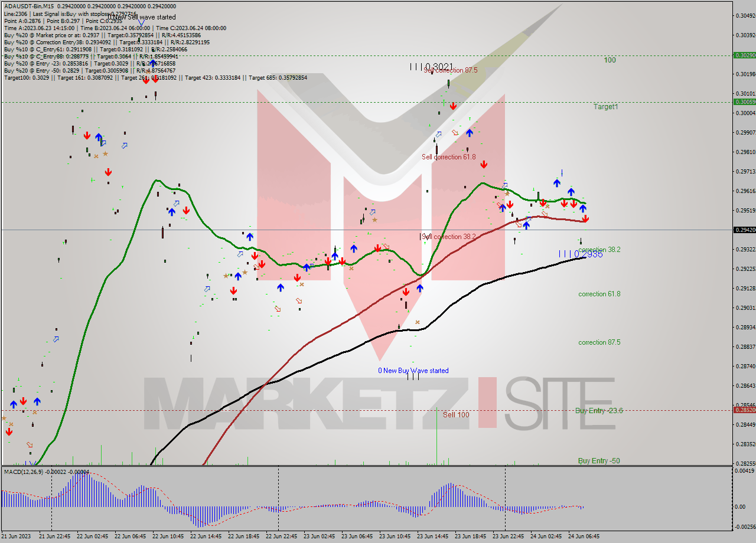Select the green 'correction 87.5' label
Viewport: 756px width, 543px height.
click(x=599, y=342)
